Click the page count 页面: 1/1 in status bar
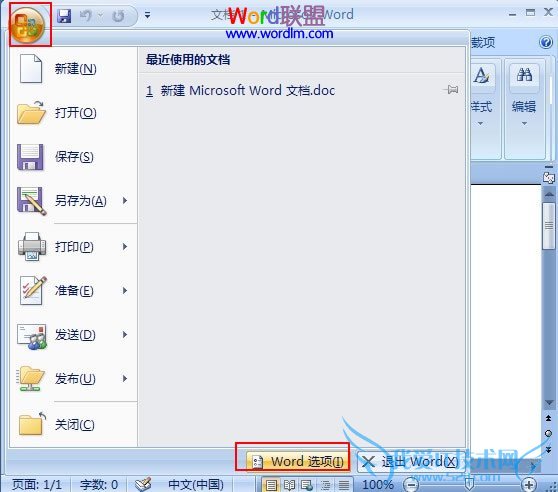Screen dimensions: 558x492 (x=36, y=484)
